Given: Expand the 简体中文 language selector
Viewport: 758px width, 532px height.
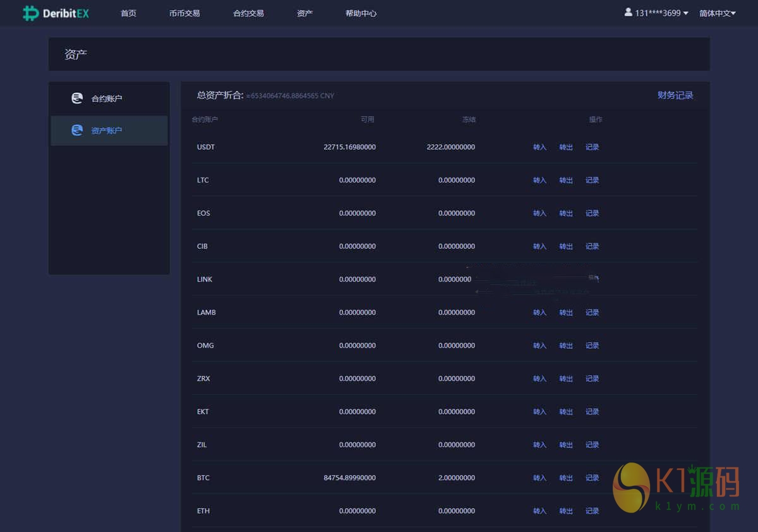Looking at the screenshot, I should (717, 13).
